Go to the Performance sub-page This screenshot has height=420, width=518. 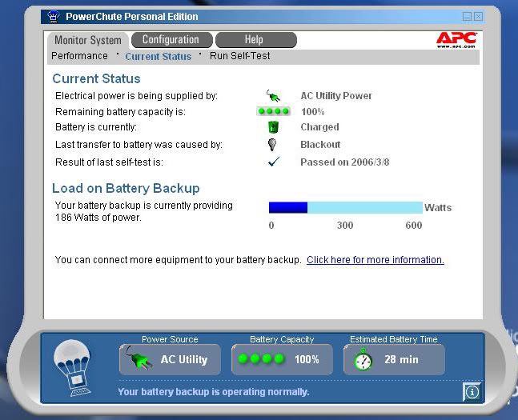pyautogui.click(x=79, y=56)
